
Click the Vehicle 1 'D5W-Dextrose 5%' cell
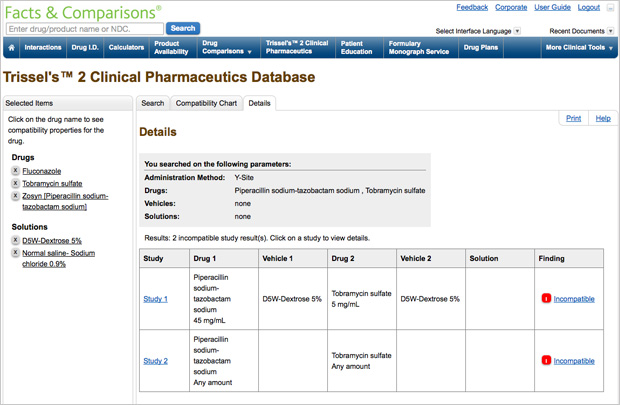click(293, 299)
